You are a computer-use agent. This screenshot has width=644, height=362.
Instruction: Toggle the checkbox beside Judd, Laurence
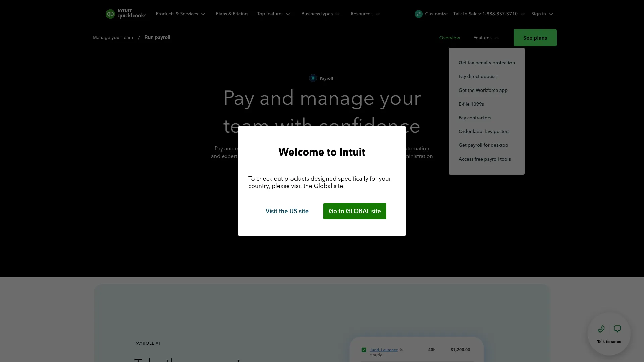coord(364,350)
